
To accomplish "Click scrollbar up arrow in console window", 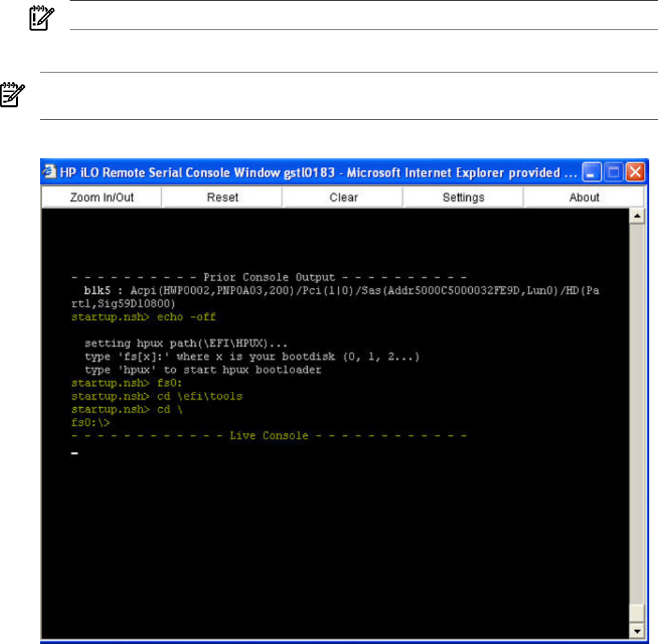I will [637, 216].
